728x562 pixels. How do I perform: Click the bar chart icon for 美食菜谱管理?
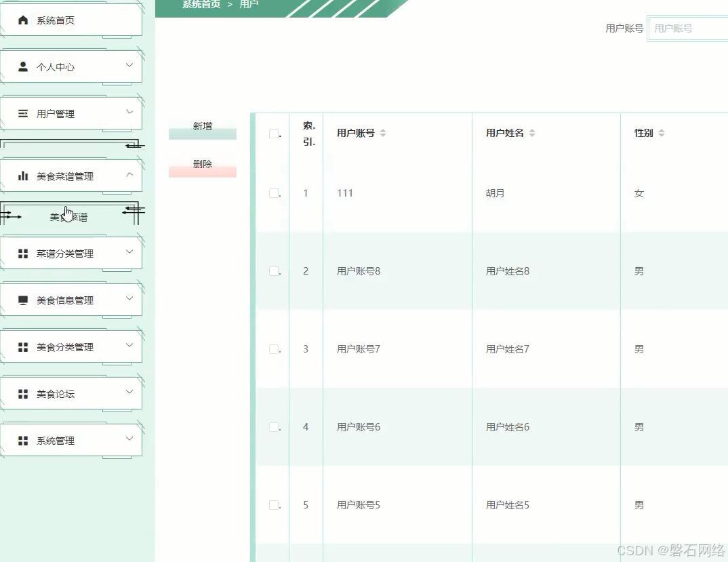(x=23, y=175)
